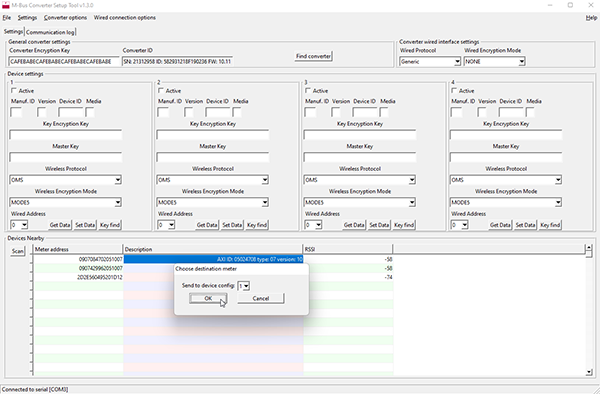Viewport: 600px width, 394px height.
Task: Click Get Data for device 4
Action: 500,225
